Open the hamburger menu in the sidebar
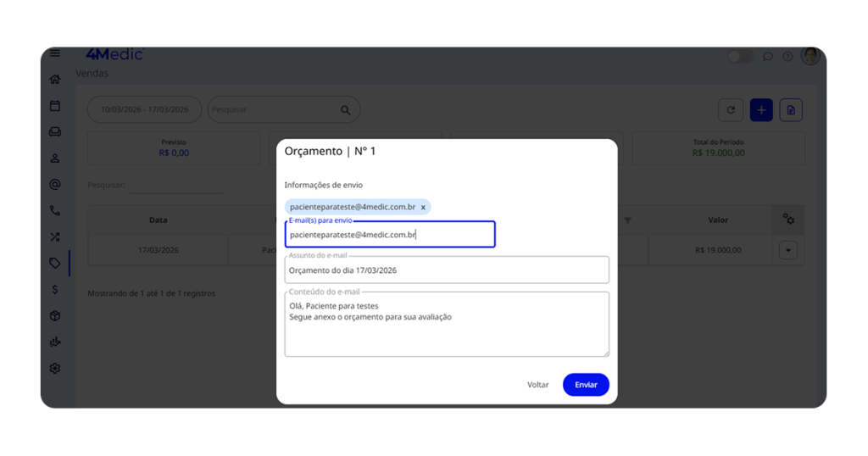This screenshot has height=456, width=868. (x=55, y=53)
